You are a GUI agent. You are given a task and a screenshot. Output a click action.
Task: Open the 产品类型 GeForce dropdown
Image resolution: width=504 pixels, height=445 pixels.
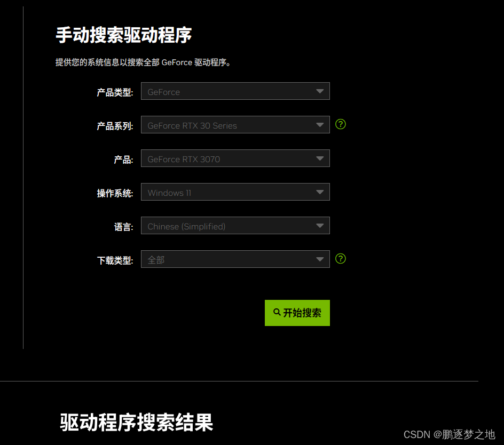click(235, 91)
